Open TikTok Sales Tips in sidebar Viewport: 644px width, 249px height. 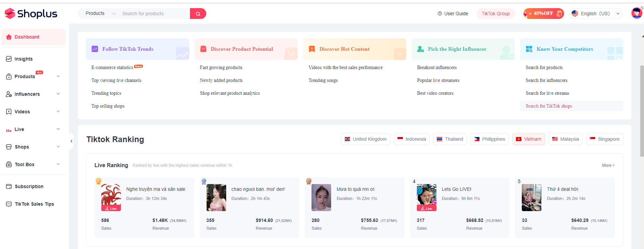click(x=34, y=204)
